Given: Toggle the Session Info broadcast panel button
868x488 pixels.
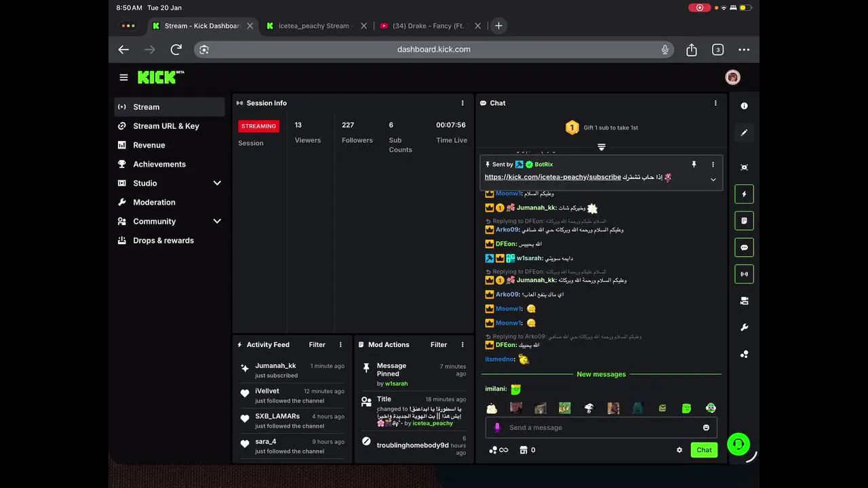Looking at the screenshot, I should (744, 274).
